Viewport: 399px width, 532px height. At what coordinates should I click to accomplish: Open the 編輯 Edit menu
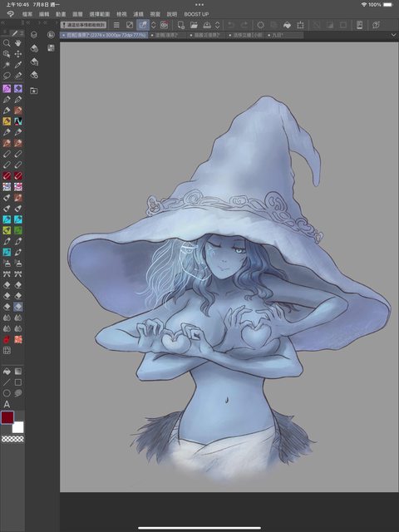[x=44, y=14]
